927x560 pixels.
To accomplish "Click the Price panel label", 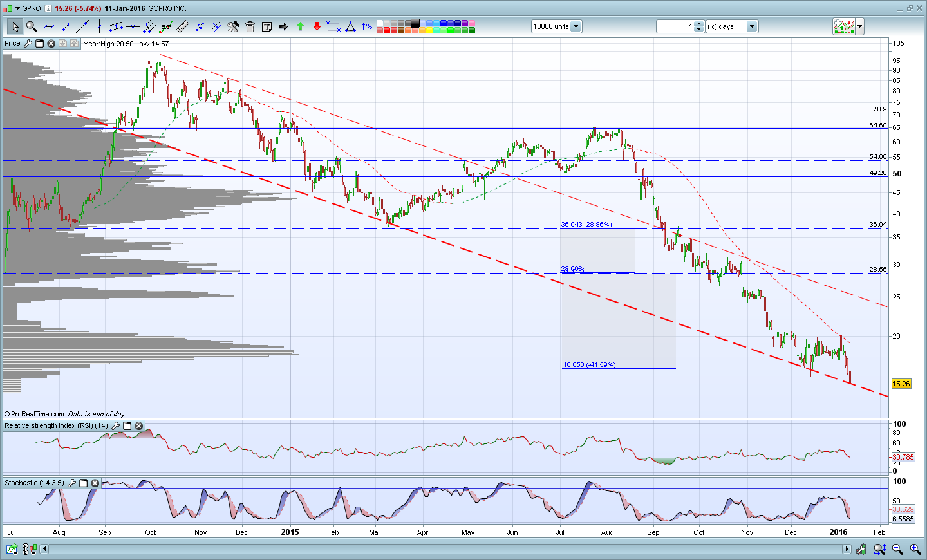I will pos(12,44).
